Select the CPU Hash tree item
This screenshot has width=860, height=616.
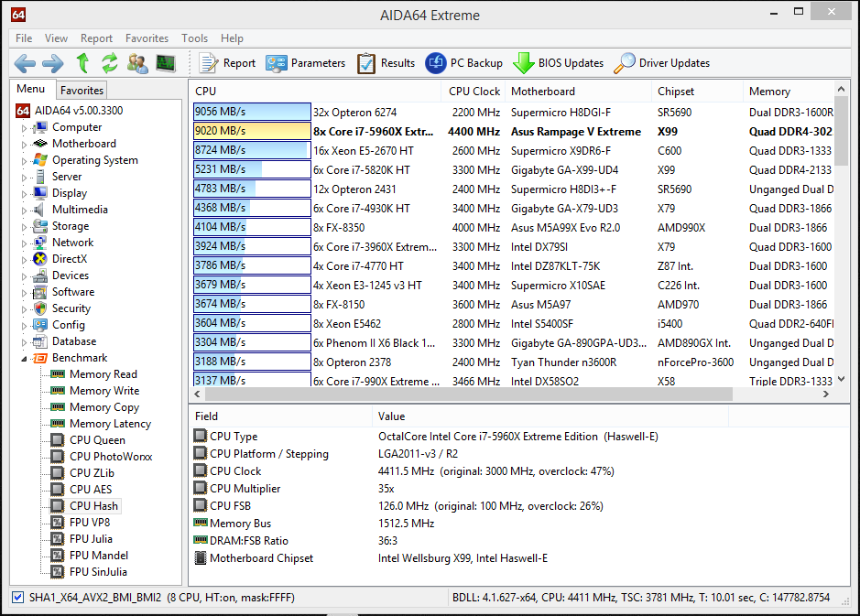(93, 506)
